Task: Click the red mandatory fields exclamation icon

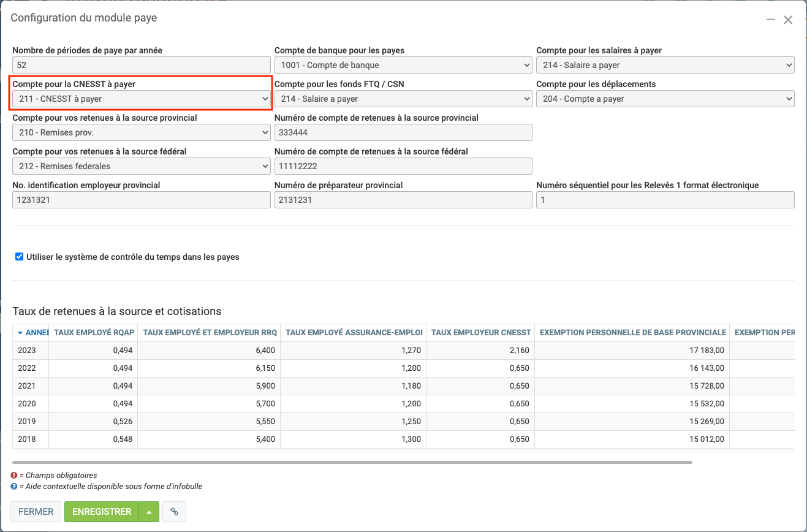Action: (14, 476)
